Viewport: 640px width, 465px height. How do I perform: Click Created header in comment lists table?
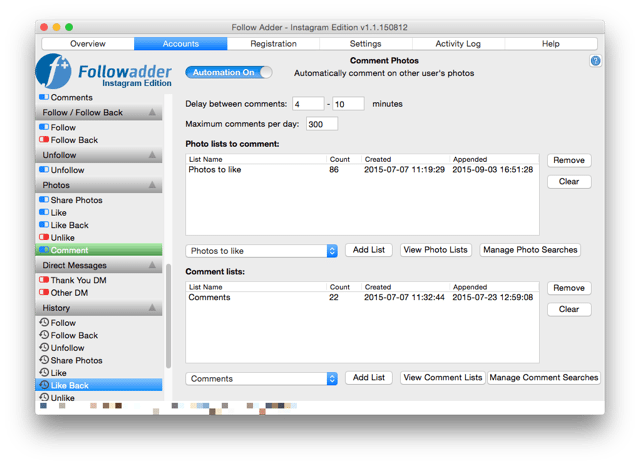[378, 287]
